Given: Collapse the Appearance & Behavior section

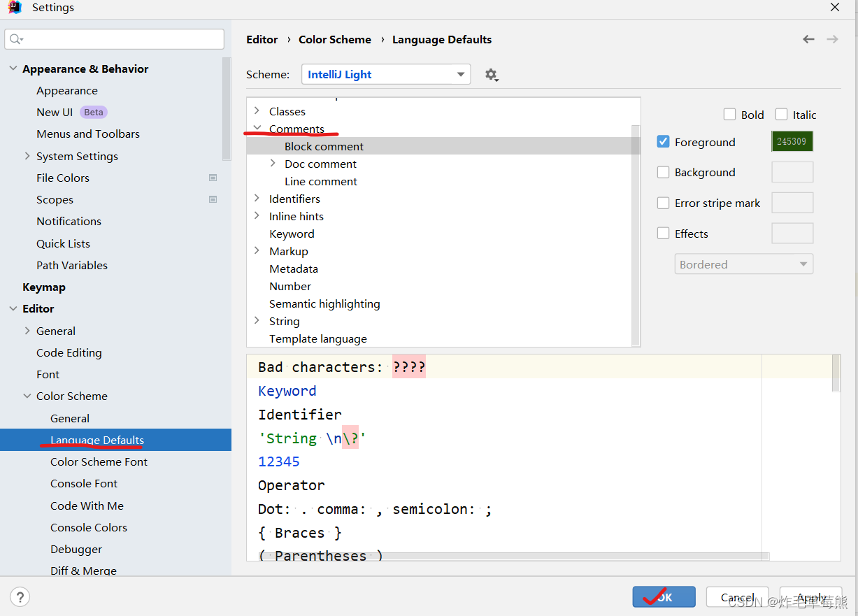Looking at the screenshot, I should point(13,69).
